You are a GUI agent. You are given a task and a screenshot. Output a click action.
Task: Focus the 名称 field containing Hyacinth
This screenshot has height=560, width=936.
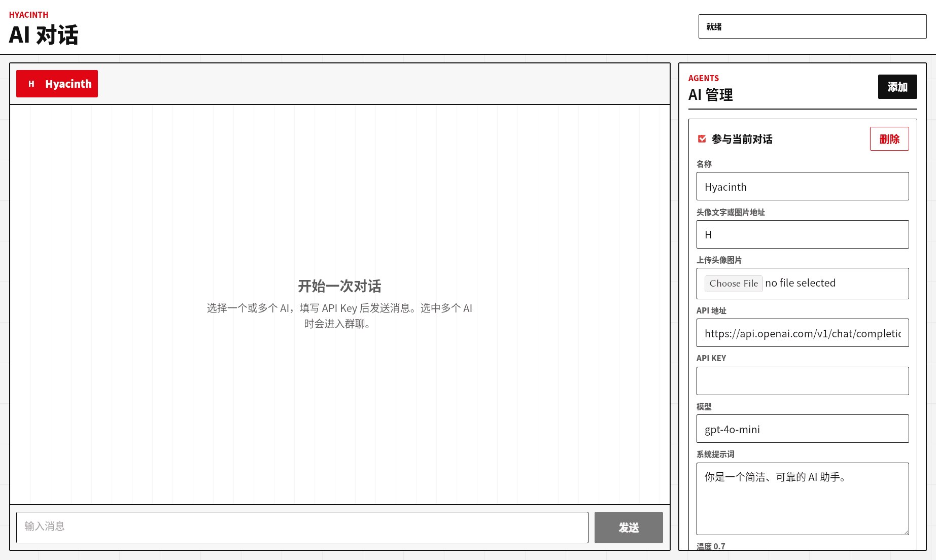802,187
